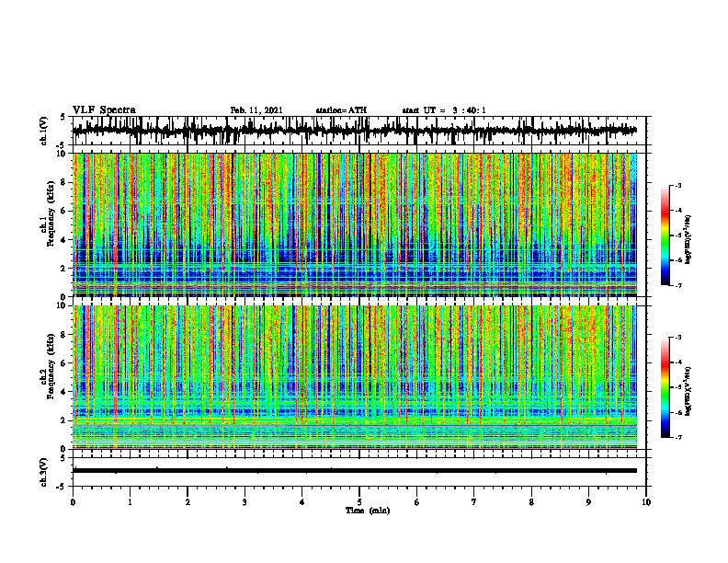Viewport: 728px width, 563px height.
Task: Select the date text "Feb. 11, 2021"
Action: 256,110
